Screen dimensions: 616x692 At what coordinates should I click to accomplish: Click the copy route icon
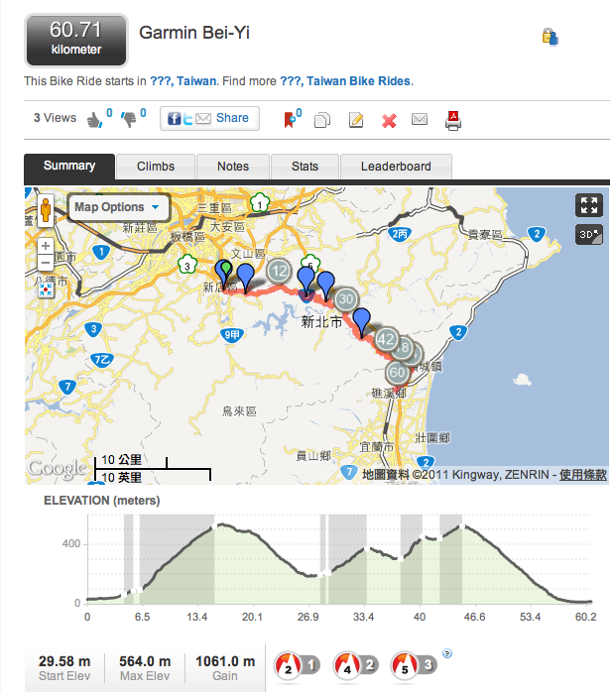(322, 120)
